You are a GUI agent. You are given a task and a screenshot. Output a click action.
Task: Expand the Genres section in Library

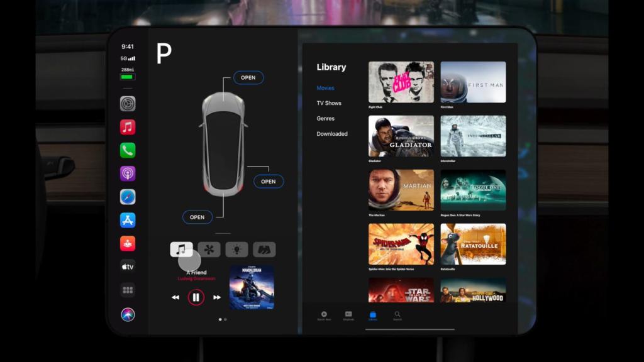coord(325,118)
